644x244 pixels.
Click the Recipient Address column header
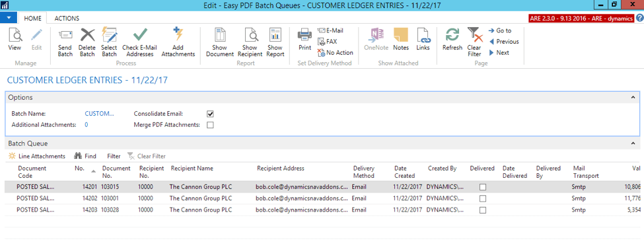point(281,169)
